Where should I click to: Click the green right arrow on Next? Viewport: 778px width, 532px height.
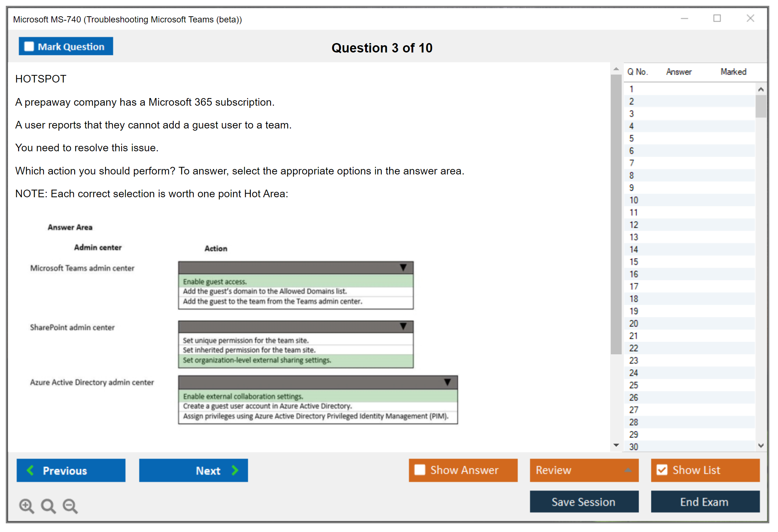point(235,470)
